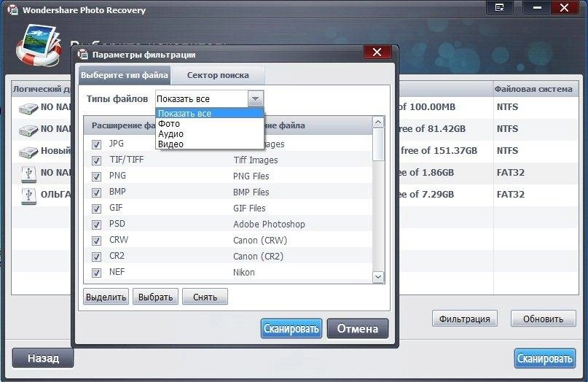The height and width of the screenshot is (382, 588).
Task: Click the PNG Files description
Action: point(251,176)
